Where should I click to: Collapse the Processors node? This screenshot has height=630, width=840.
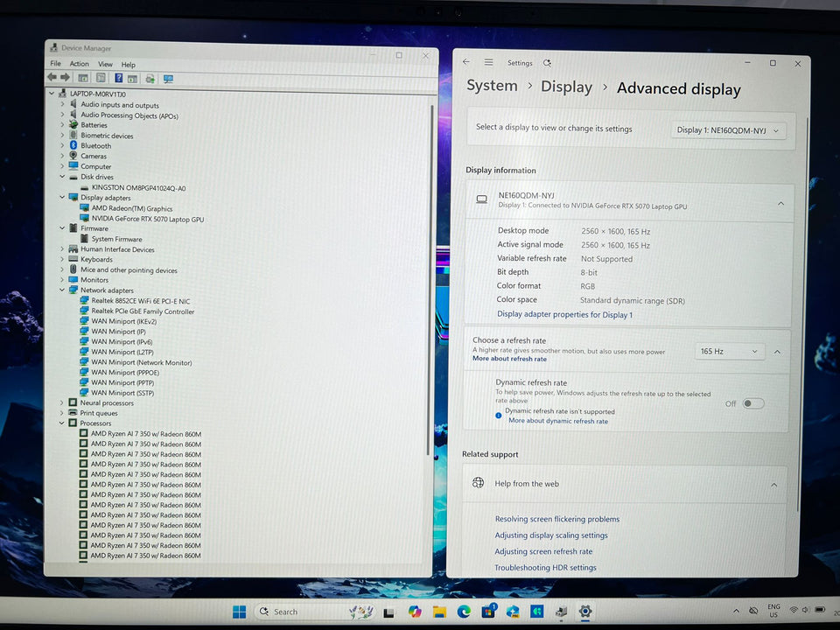61,423
